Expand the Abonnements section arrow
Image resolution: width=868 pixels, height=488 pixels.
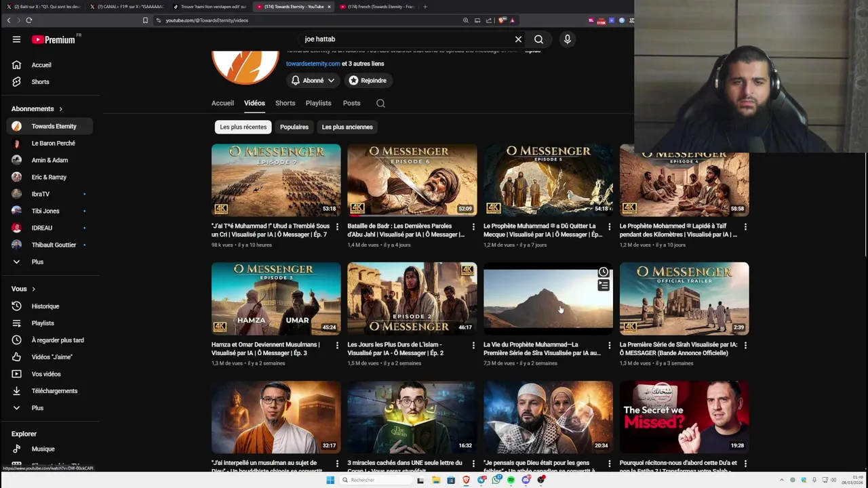[x=60, y=109]
